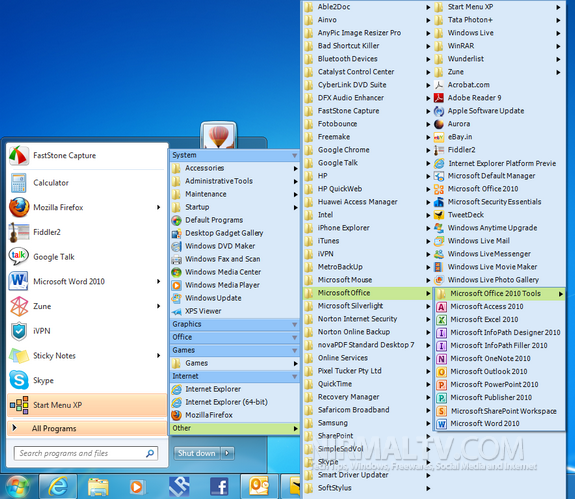Open Microsoft OneNote 2010
The width and height of the screenshot is (575, 499).
click(x=499, y=359)
